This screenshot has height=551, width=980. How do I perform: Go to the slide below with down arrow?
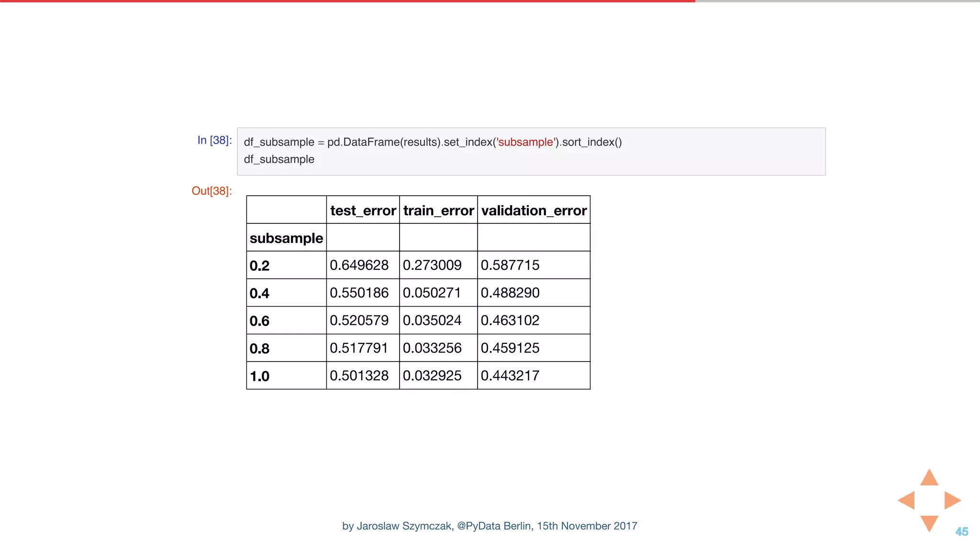929,523
